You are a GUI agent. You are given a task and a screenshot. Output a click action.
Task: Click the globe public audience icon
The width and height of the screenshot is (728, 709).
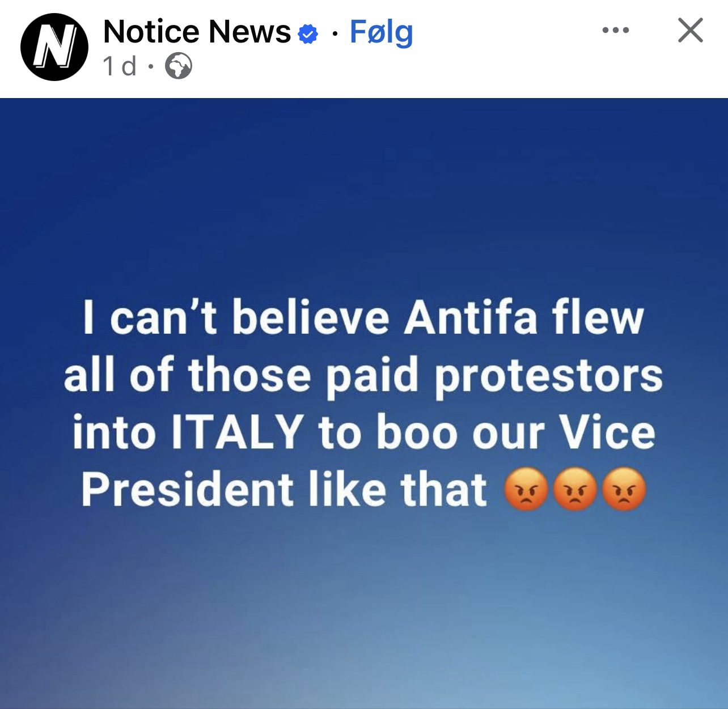tap(178, 66)
